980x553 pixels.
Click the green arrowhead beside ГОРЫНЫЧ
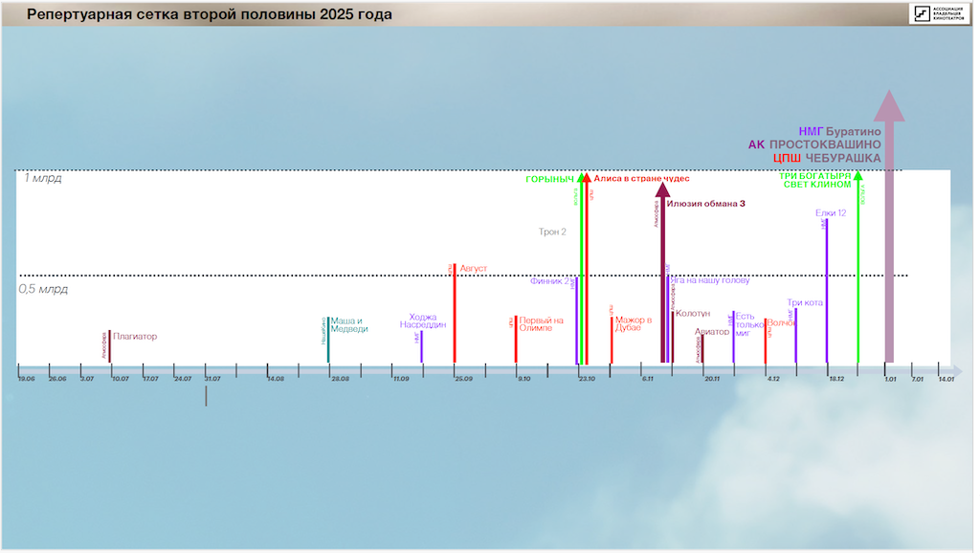580,178
